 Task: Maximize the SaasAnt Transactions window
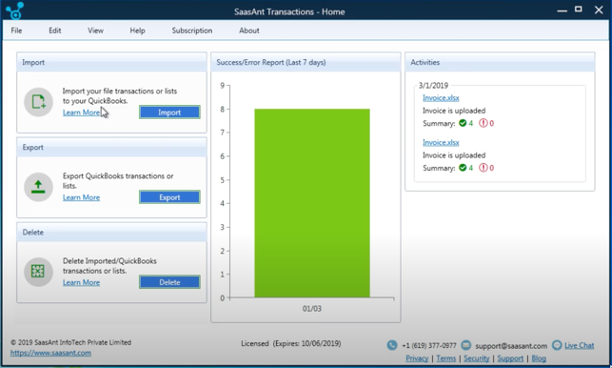pos(579,9)
